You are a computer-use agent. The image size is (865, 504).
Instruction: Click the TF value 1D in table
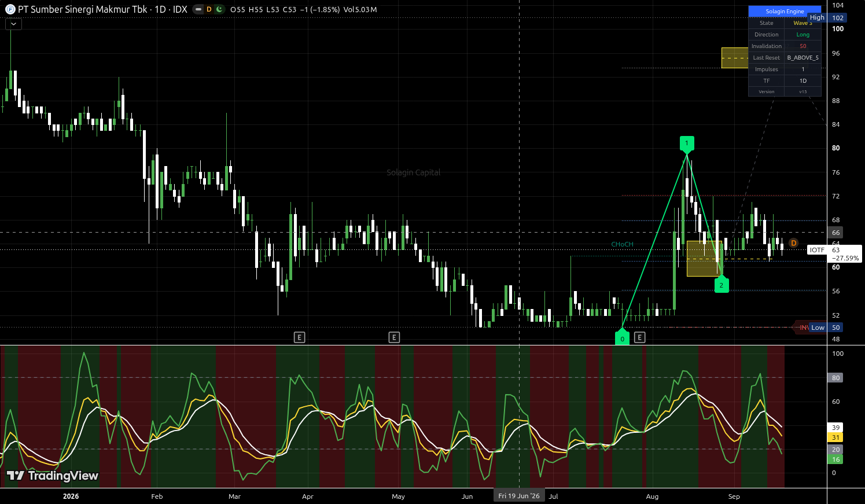pyautogui.click(x=803, y=81)
